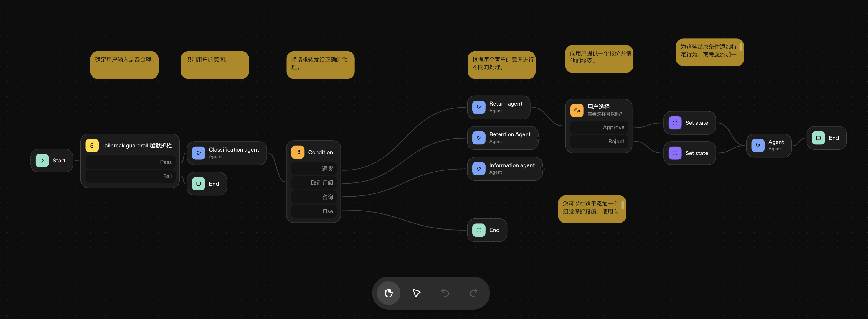The image size is (868, 319).
Task: Click the undo arrow icon
Action: pos(445,293)
